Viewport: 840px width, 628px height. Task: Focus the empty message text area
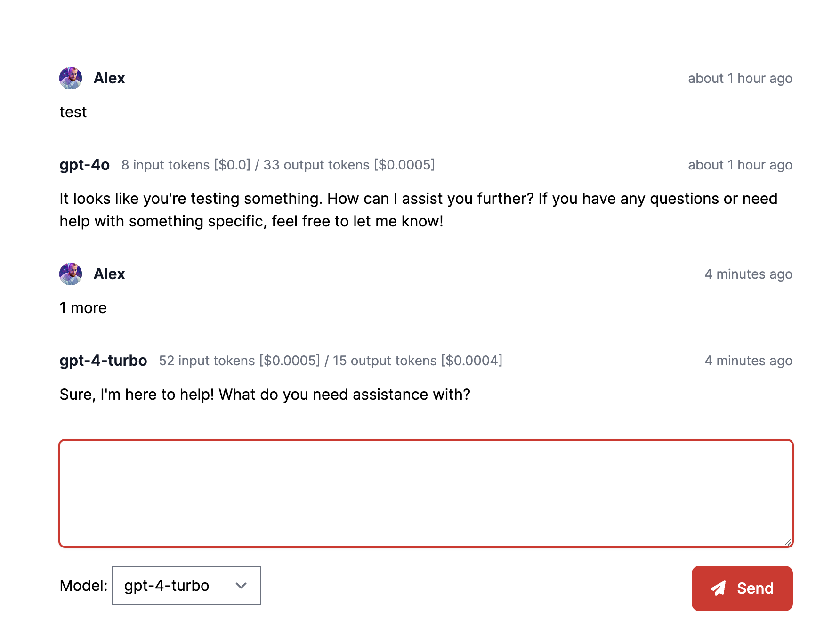pos(426,493)
